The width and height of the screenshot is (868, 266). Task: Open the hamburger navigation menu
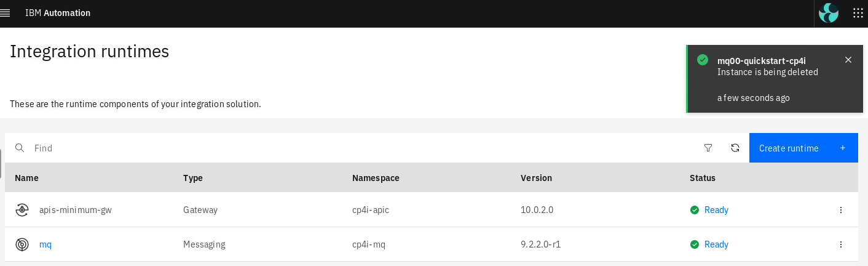[x=6, y=13]
